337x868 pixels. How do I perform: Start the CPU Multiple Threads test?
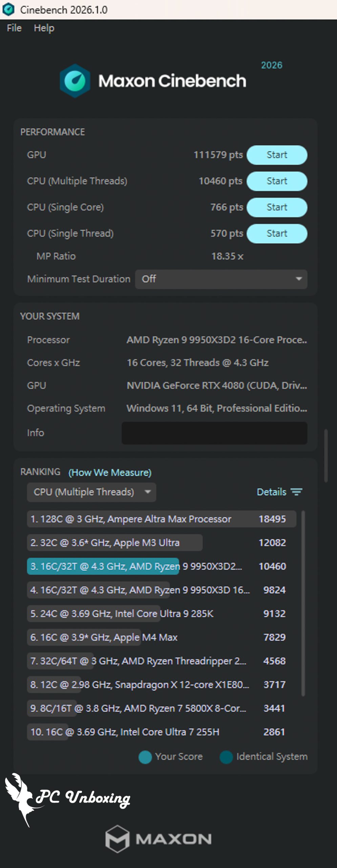(277, 181)
